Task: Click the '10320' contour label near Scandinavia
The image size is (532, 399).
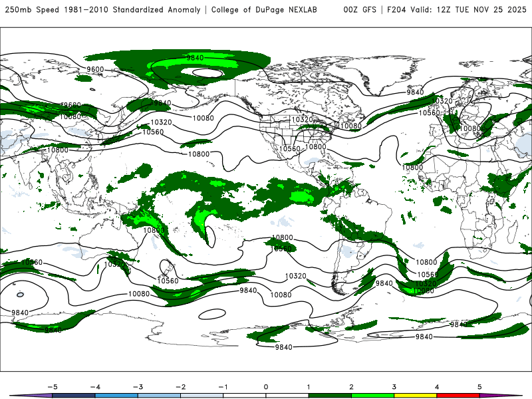Action: (442, 101)
